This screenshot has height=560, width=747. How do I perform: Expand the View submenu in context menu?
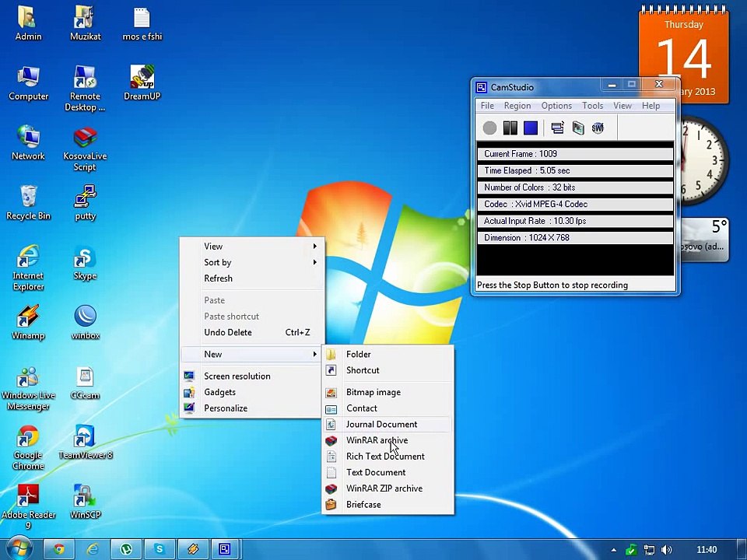click(x=251, y=247)
